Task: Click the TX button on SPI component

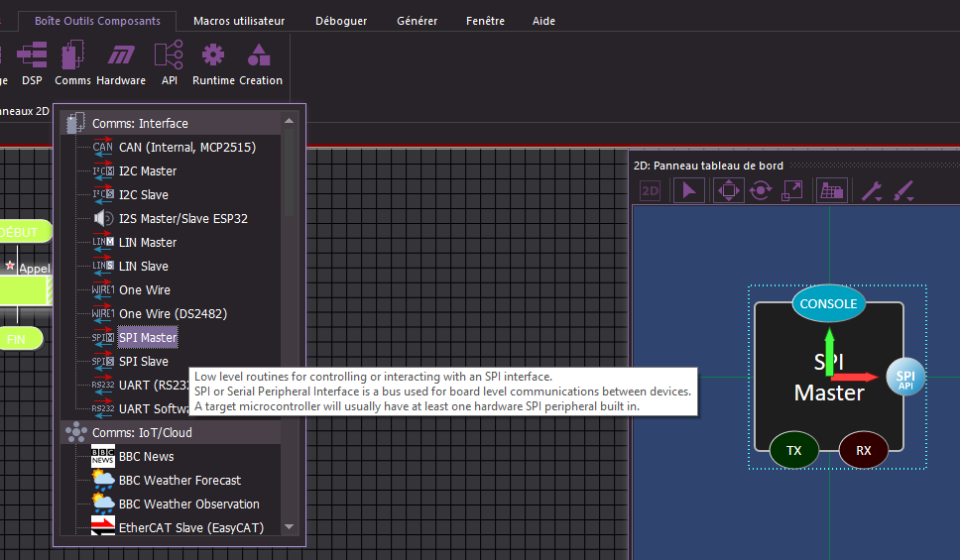Action: click(x=794, y=450)
